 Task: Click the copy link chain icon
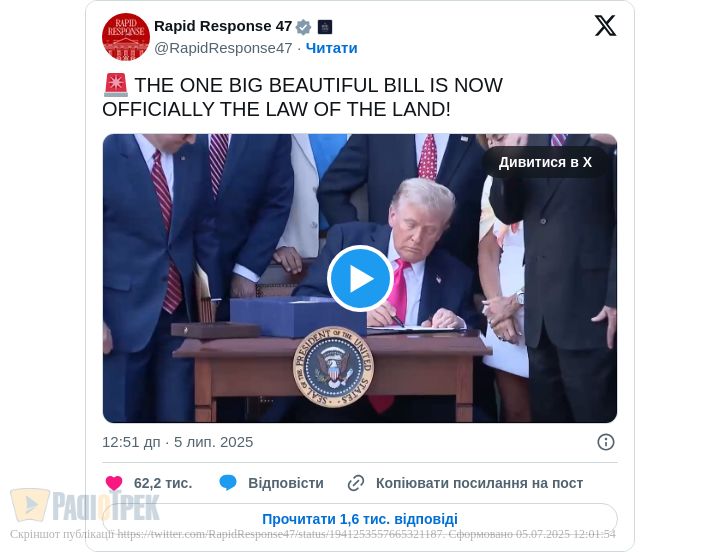pyautogui.click(x=356, y=483)
